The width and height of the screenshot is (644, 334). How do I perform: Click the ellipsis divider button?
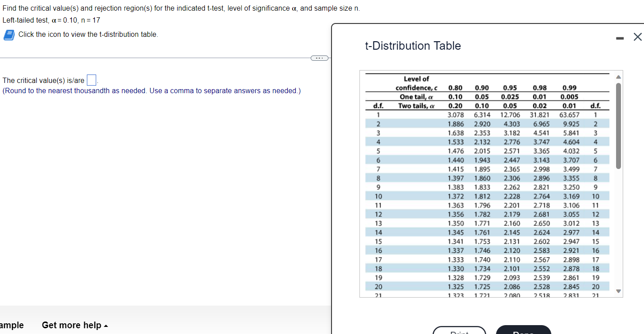[x=319, y=58]
